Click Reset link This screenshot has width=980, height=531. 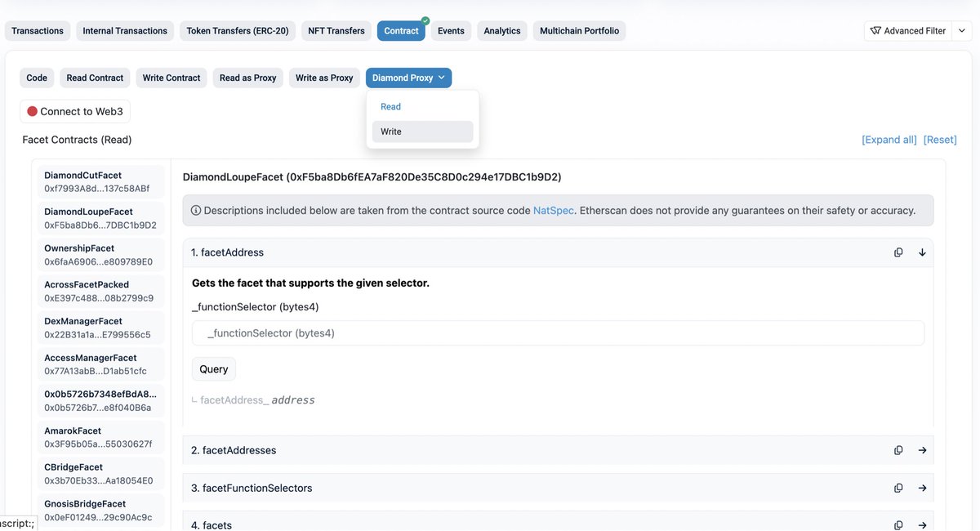tap(940, 140)
